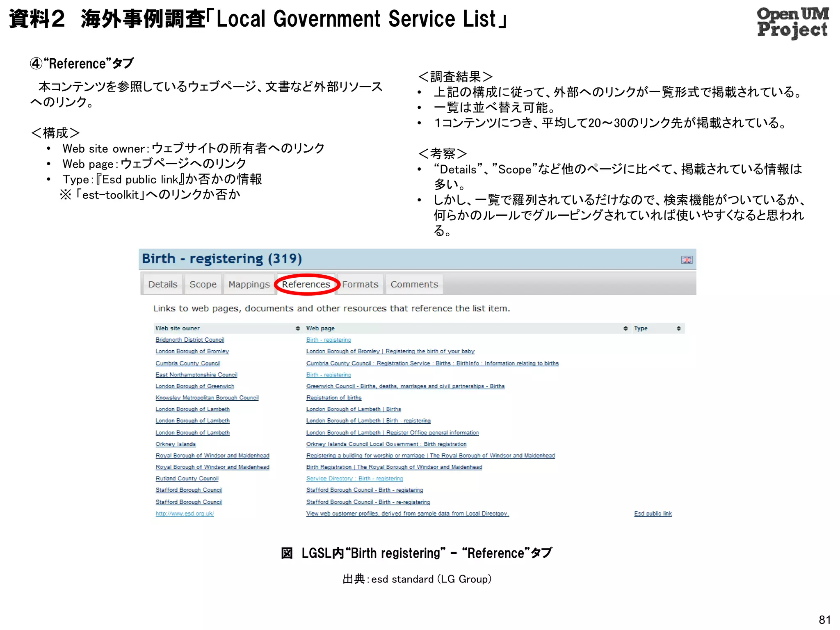840x630 pixels.
Task: Open Registering a building for worship link
Action: [431, 455]
